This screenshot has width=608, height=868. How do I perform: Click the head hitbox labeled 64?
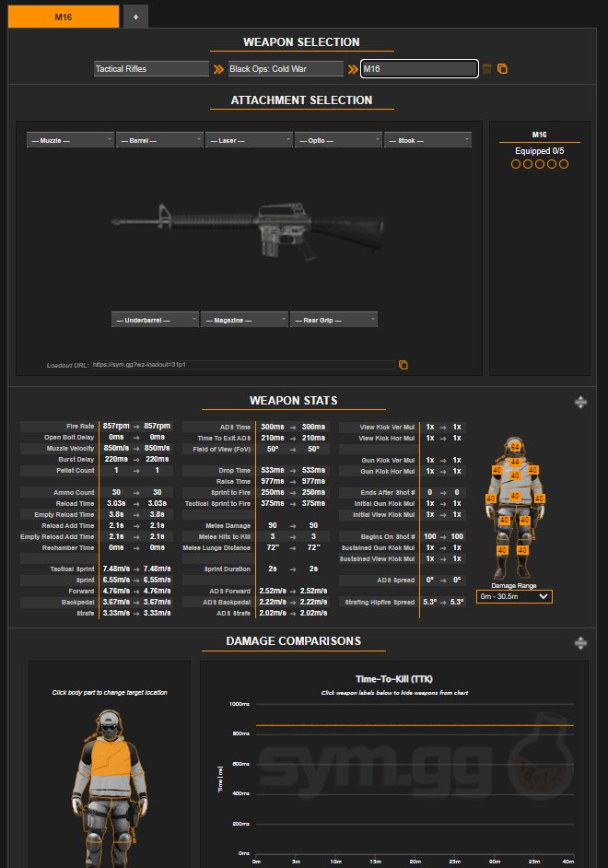tap(515, 447)
